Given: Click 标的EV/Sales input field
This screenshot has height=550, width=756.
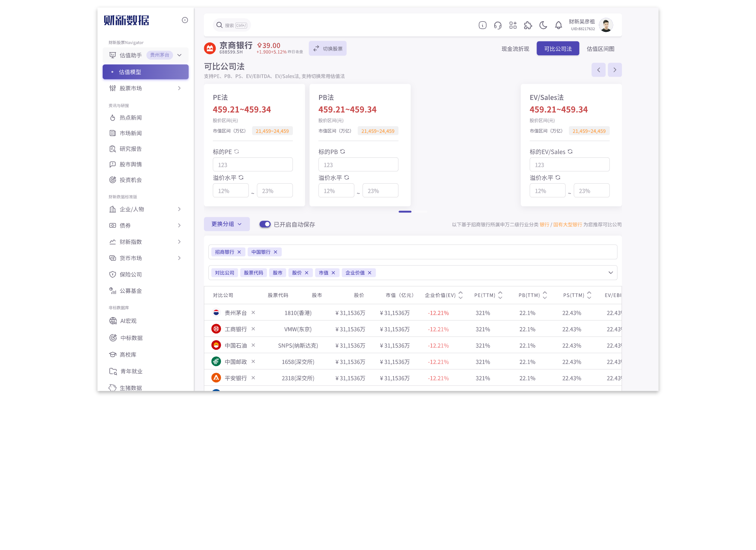Looking at the screenshot, I should coord(570,165).
